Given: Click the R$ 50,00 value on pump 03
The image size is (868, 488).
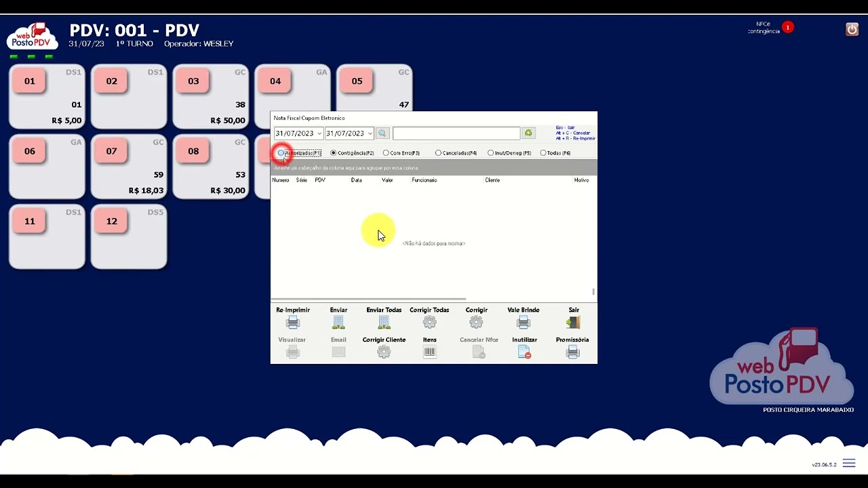Looking at the screenshot, I should pos(228,121).
